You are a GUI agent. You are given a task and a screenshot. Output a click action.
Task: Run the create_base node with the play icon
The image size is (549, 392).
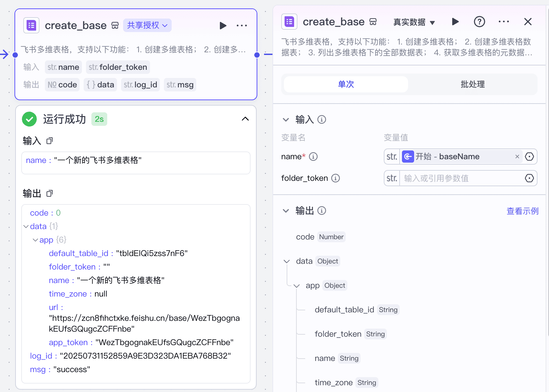tap(223, 25)
